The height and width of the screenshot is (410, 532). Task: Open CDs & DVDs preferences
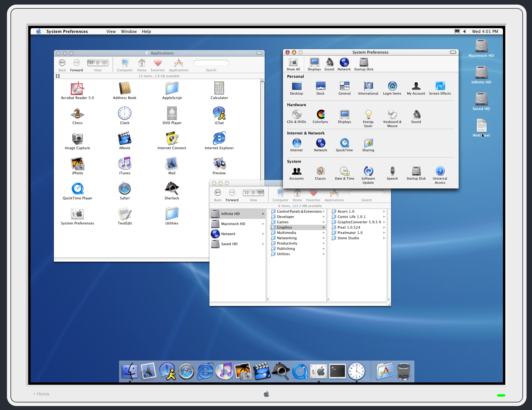[296, 117]
